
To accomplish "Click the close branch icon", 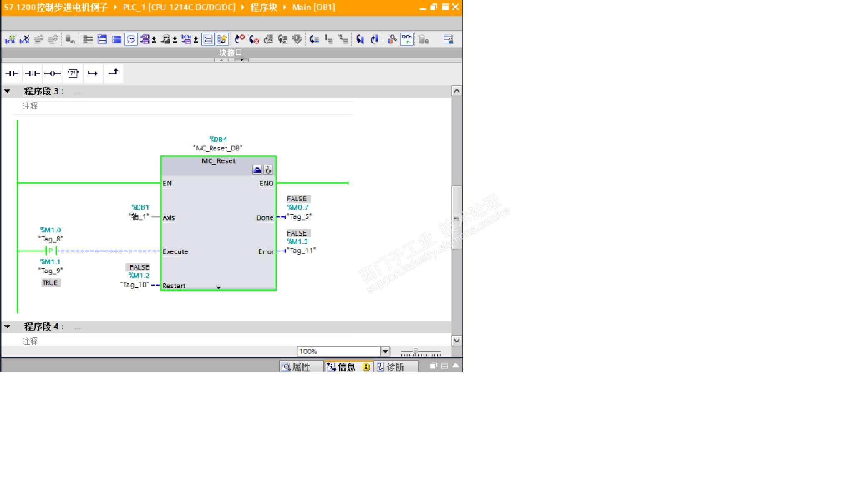I will [x=113, y=74].
